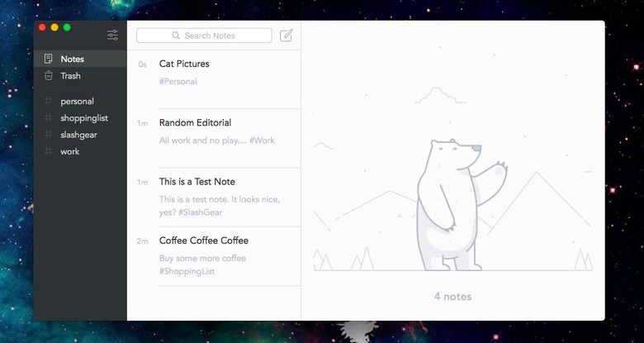
Task: Close the window with the red button
Action: 42,27
